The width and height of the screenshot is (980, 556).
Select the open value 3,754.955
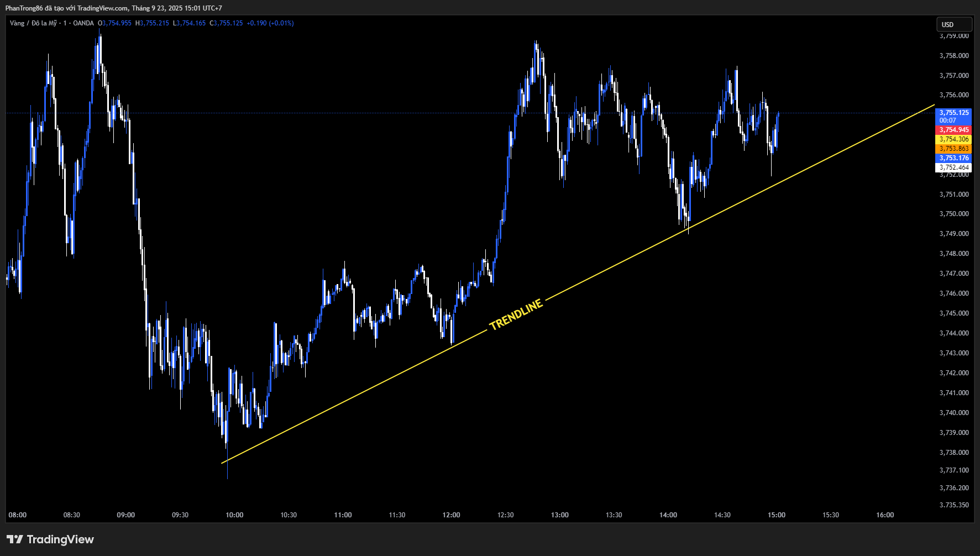pos(117,23)
